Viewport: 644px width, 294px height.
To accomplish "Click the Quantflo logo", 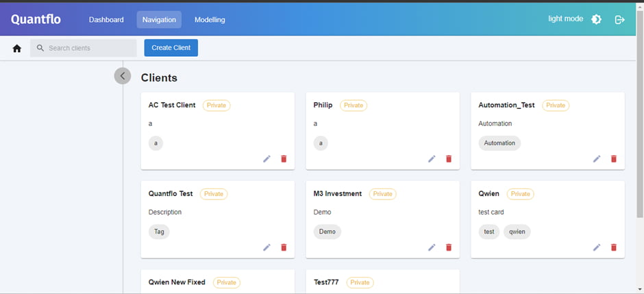I will point(36,19).
